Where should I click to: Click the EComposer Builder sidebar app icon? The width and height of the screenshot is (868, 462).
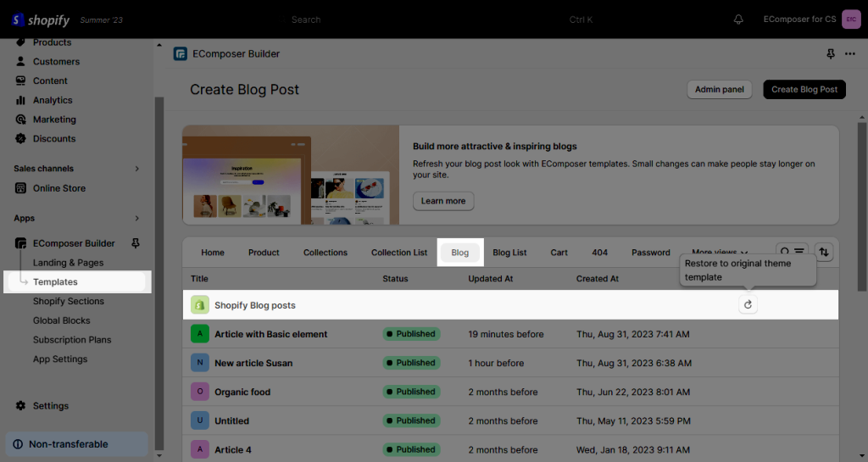(20, 243)
